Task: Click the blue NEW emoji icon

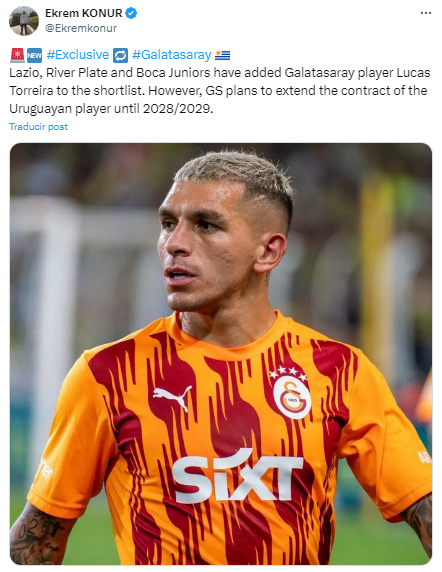Action: pos(34,55)
